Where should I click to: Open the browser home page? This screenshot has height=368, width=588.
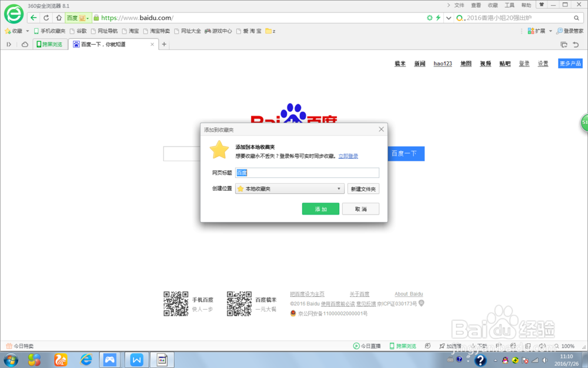point(59,18)
